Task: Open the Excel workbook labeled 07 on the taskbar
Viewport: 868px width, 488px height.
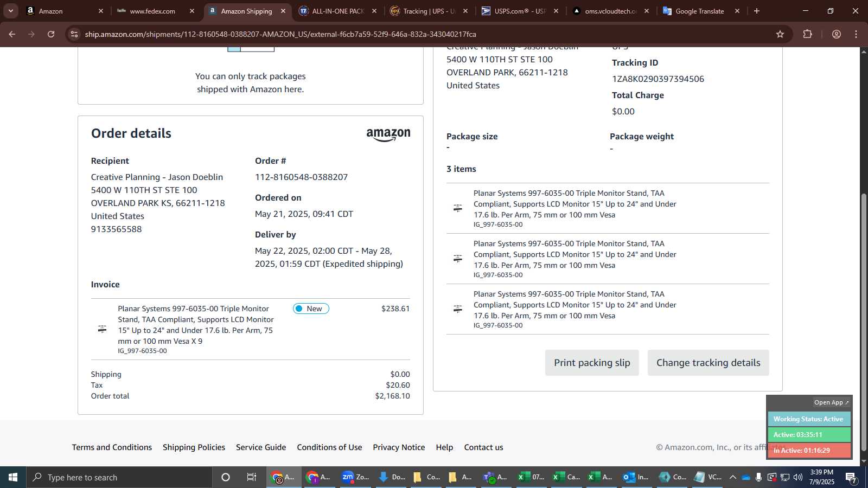Action: click(x=531, y=477)
